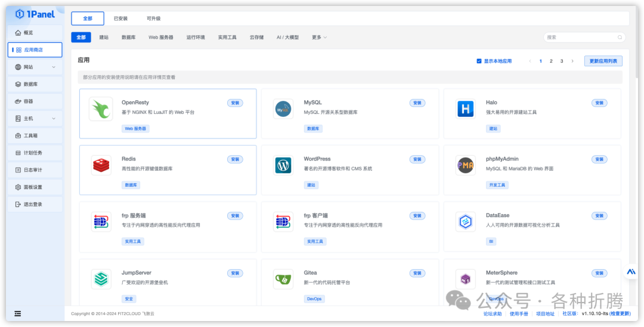Focus the 搜索 input field
The height and width of the screenshot is (327, 644).
[x=584, y=37]
